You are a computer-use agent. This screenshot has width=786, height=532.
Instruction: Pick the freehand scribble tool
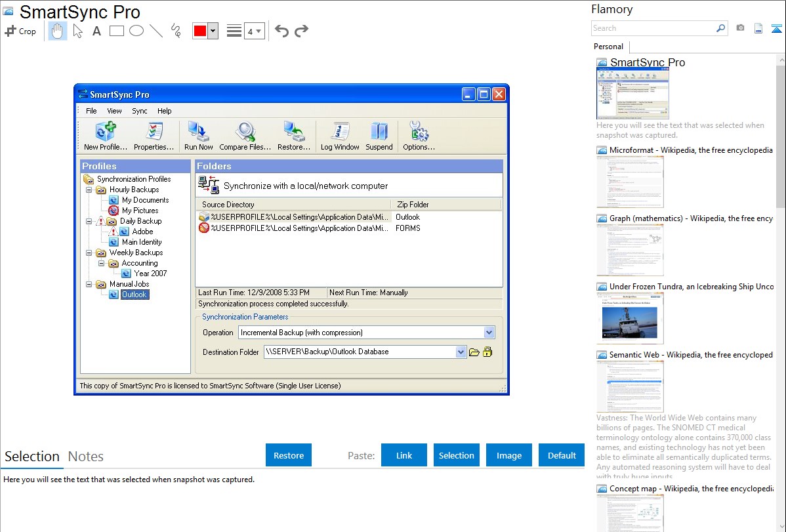(175, 31)
